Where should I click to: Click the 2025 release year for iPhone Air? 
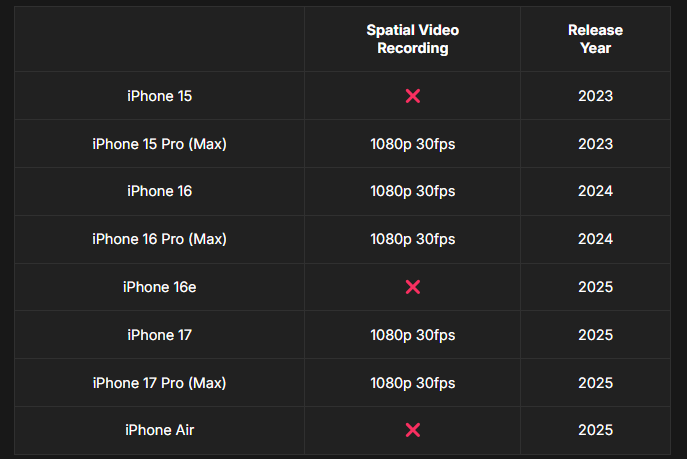(595, 430)
